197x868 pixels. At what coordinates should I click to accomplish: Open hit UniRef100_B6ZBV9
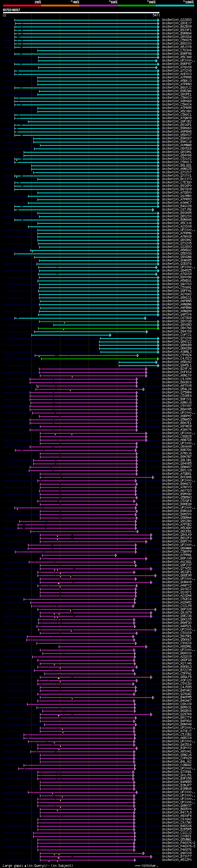pyautogui.click(x=177, y=26)
